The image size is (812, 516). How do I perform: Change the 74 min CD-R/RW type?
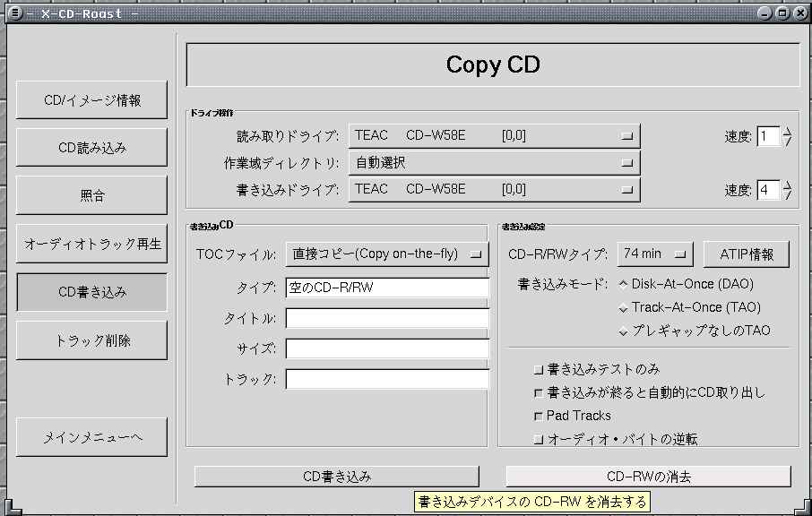pos(655,254)
